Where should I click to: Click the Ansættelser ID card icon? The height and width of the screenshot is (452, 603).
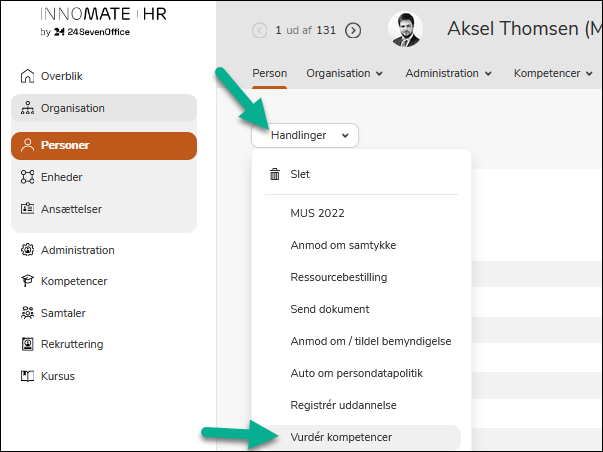28,209
